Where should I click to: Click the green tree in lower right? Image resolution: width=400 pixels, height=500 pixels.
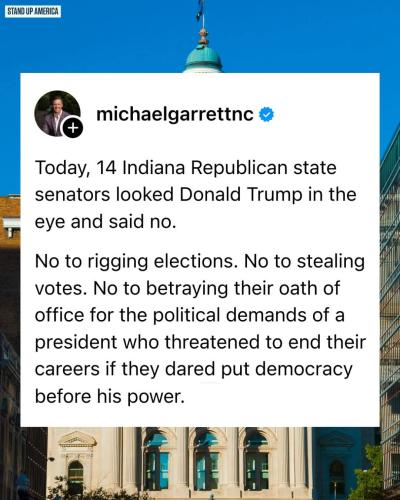(x=367, y=475)
